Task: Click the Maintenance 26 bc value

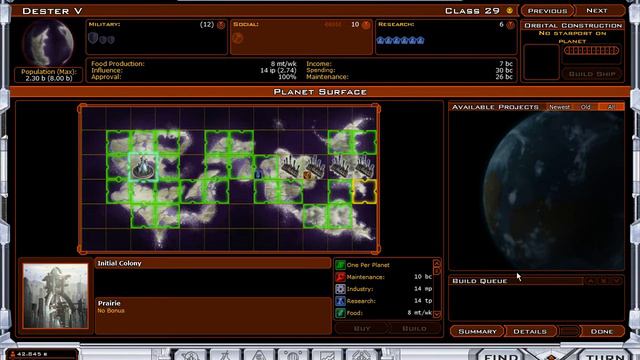Action: (x=504, y=77)
